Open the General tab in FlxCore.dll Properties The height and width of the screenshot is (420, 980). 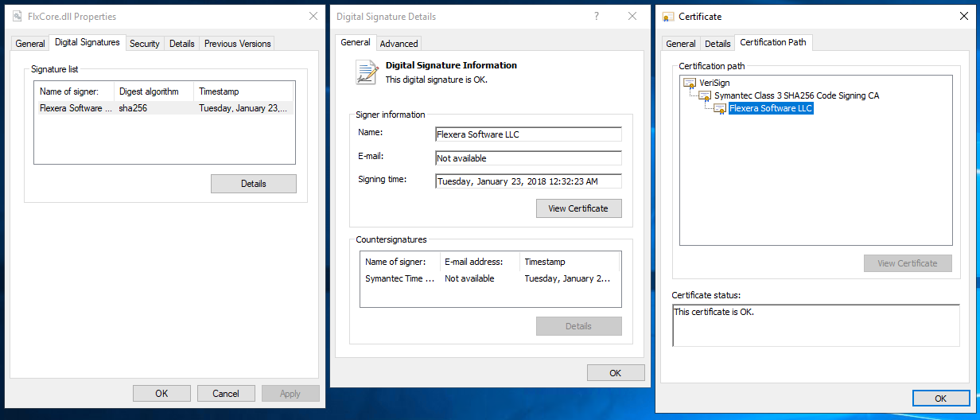[x=30, y=44]
